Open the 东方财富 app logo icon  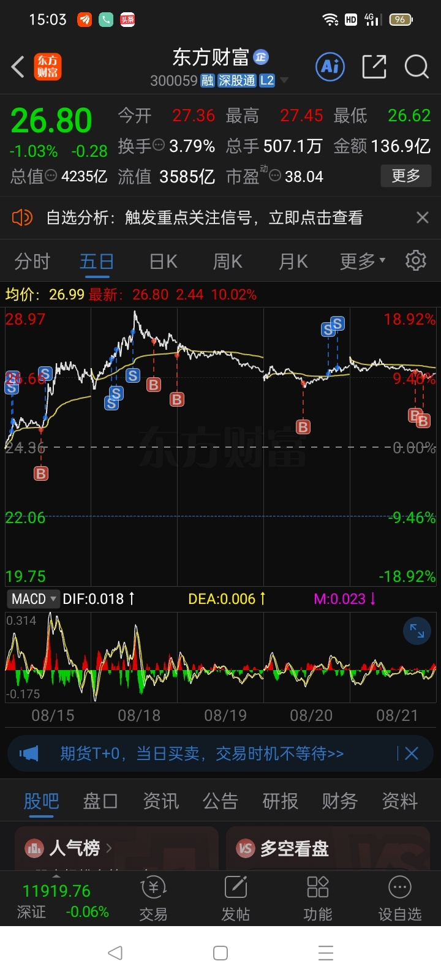click(x=48, y=67)
